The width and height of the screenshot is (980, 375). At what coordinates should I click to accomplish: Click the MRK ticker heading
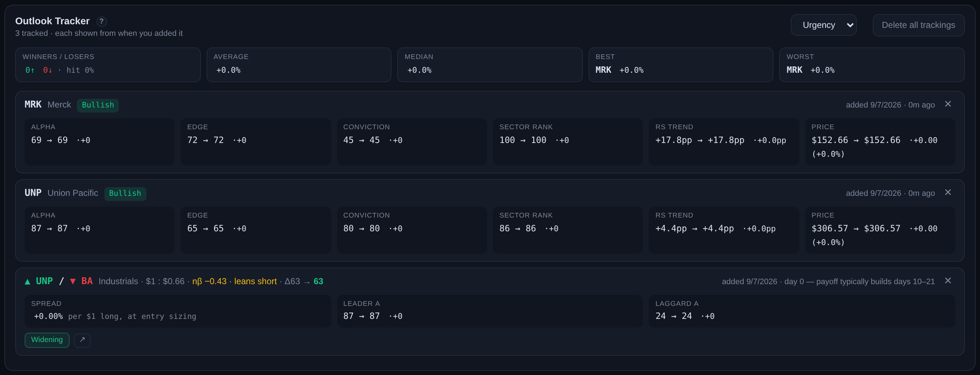coord(33,105)
